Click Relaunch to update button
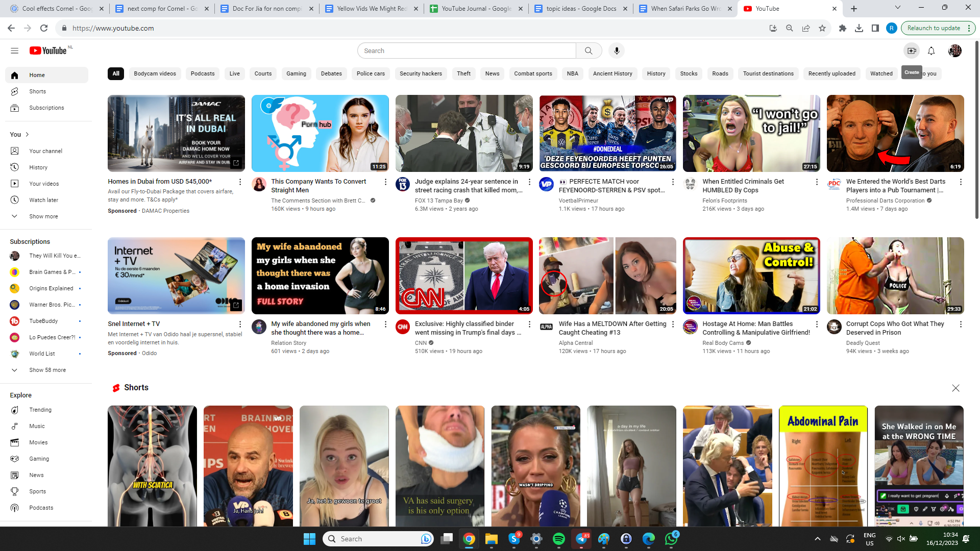 tap(934, 28)
